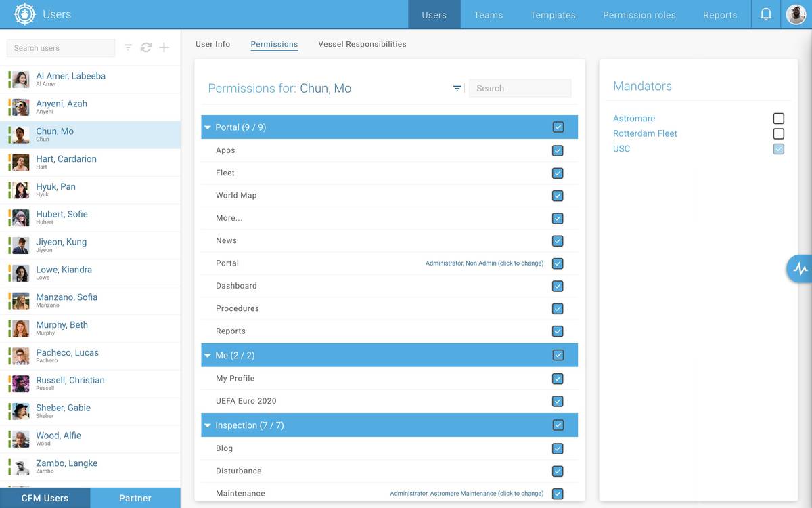Open the Vessel Responsibilities tab
The height and width of the screenshot is (508, 812).
tap(362, 43)
